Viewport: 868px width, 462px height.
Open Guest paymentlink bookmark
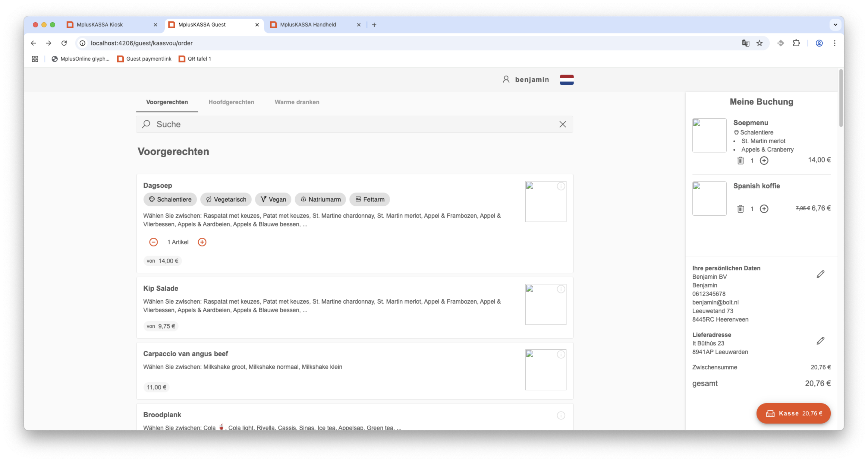[144, 59]
